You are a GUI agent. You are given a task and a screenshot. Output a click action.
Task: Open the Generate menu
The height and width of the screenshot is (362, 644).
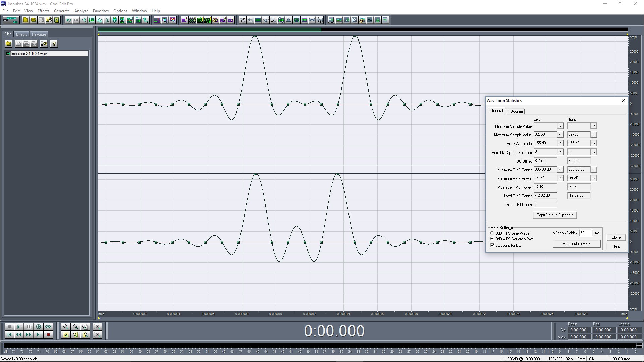[x=62, y=11]
